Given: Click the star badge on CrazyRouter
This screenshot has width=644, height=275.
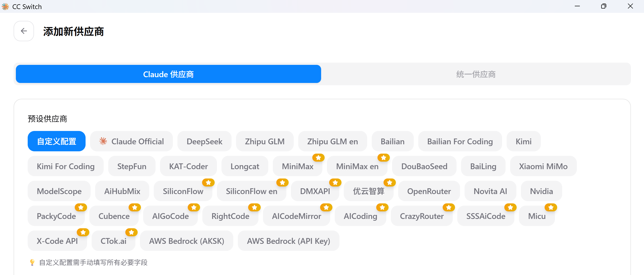Looking at the screenshot, I should 449,207.
